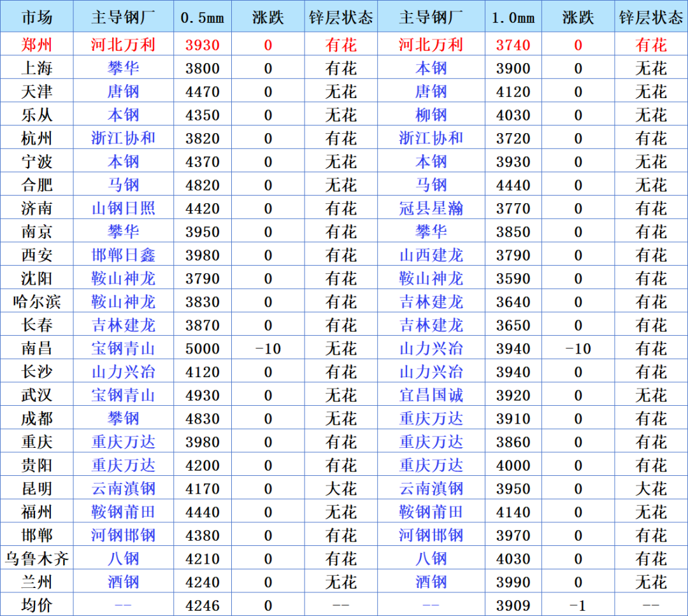
Task: Click the price 4370 in 宁波 row
Action: click(x=203, y=161)
